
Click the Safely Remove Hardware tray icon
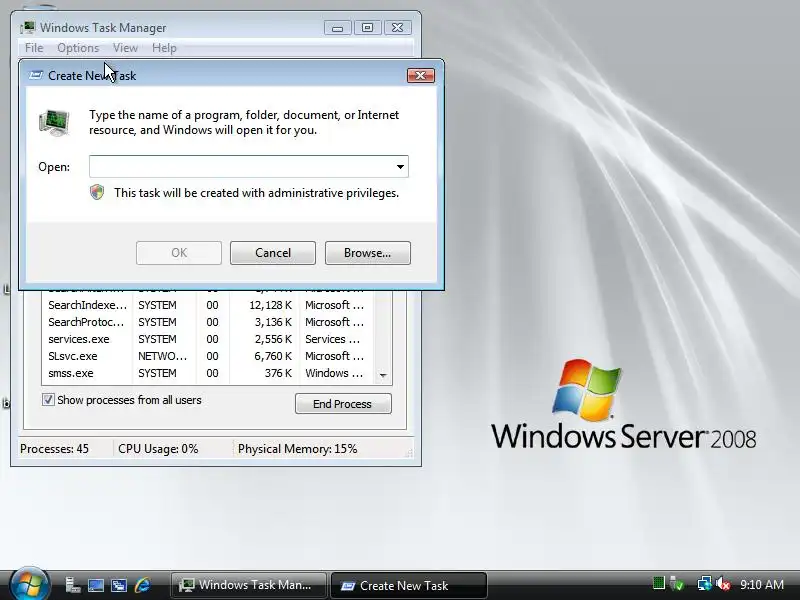click(677, 583)
